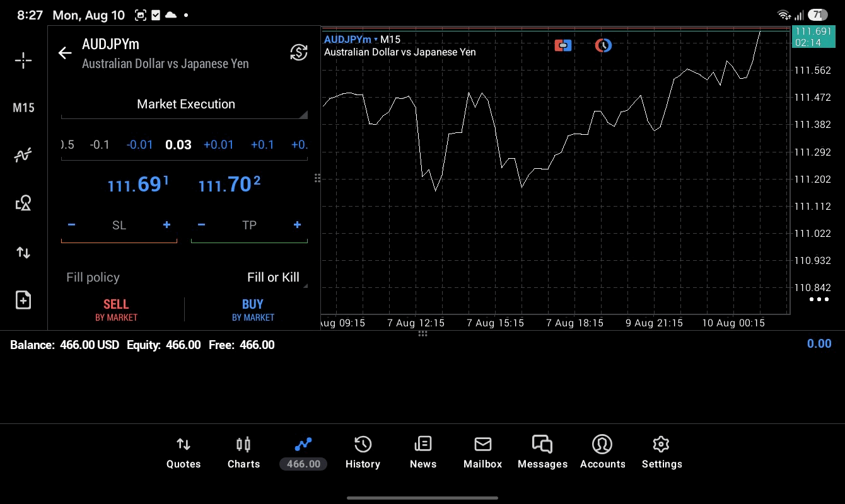Increase volume by +0.01
This screenshot has height=504, width=845.
219,145
